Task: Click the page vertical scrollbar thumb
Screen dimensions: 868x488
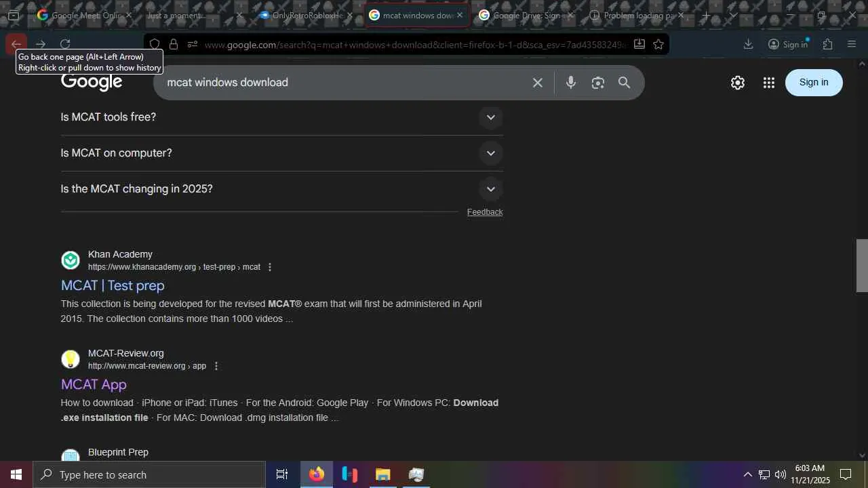Action: tap(862, 266)
